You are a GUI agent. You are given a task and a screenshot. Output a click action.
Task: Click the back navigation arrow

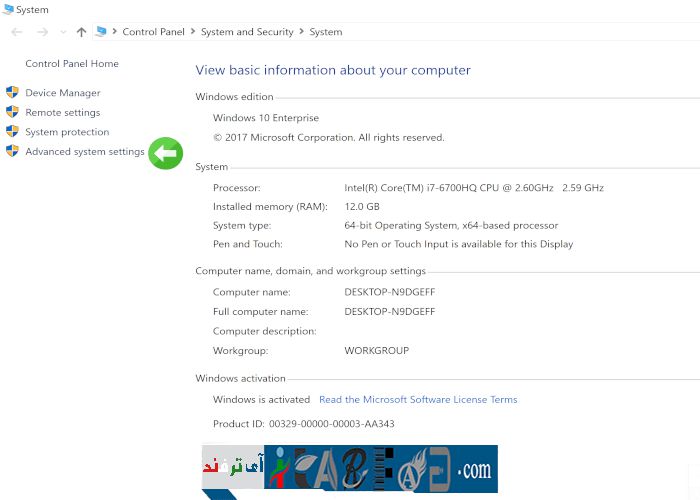point(17,32)
